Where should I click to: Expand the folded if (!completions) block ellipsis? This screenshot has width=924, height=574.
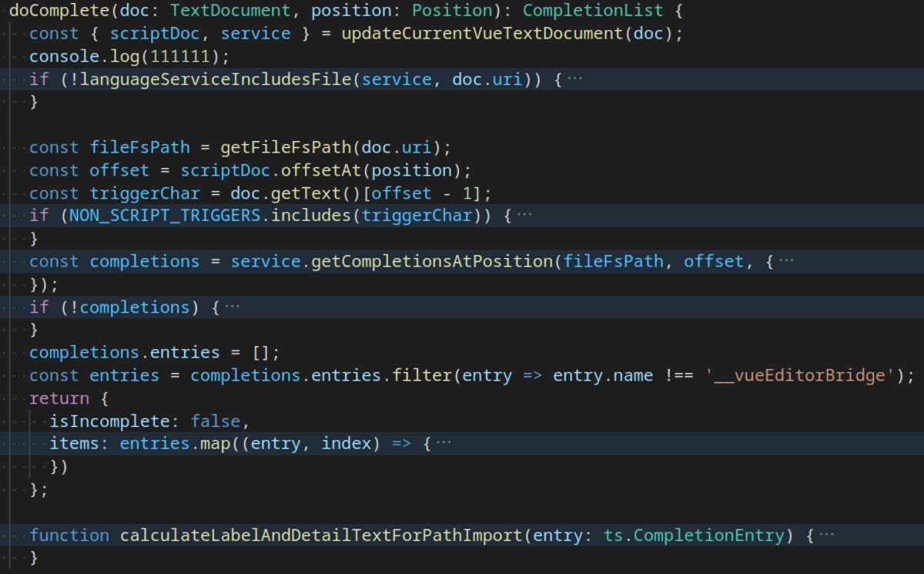[x=232, y=307]
